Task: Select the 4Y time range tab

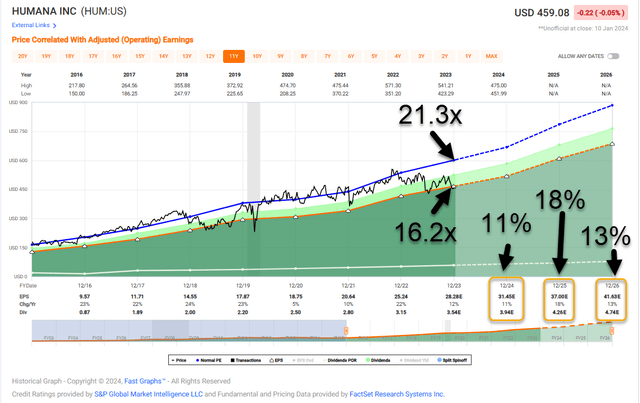Action: (398, 56)
